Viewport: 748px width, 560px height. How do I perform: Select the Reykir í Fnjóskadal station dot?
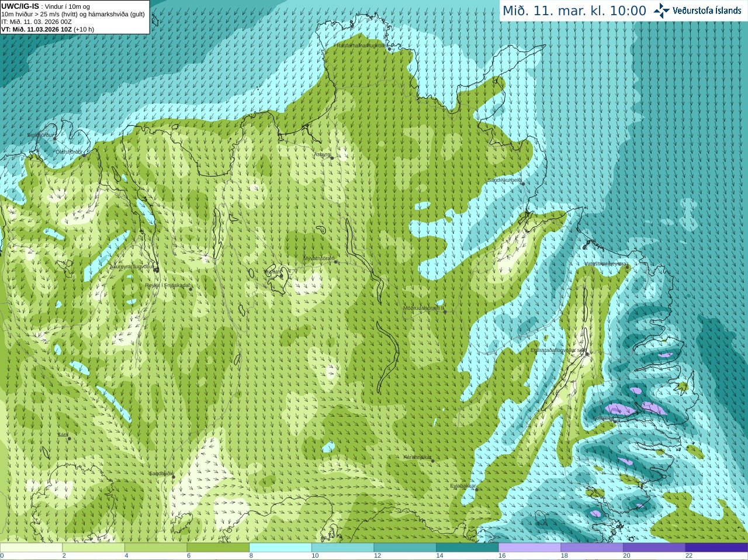191,289
